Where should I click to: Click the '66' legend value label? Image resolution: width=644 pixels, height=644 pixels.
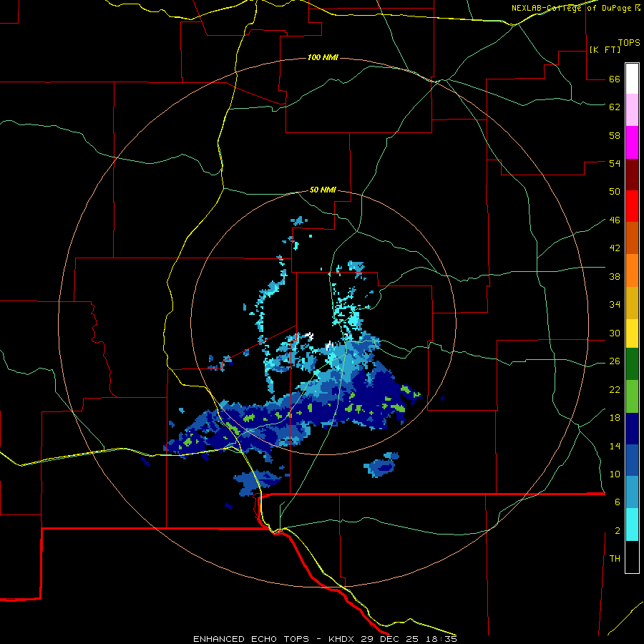point(615,79)
